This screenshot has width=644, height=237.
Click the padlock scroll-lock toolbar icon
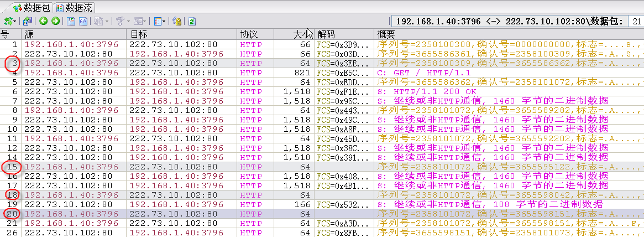pyautogui.click(x=177, y=21)
